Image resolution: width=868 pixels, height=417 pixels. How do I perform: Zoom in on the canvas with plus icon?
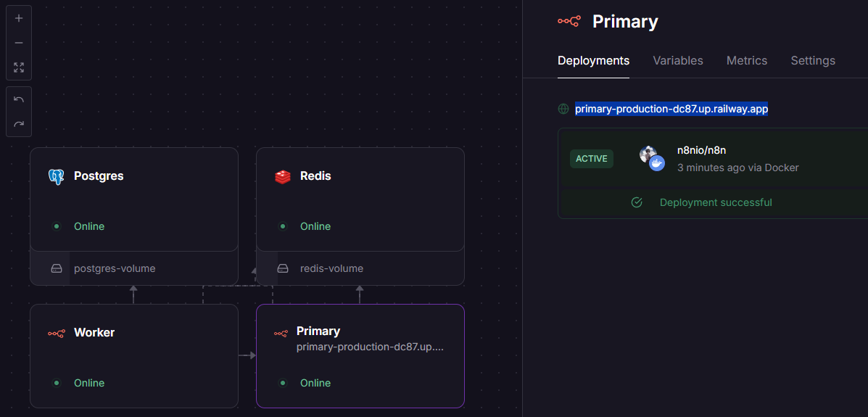(x=19, y=18)
